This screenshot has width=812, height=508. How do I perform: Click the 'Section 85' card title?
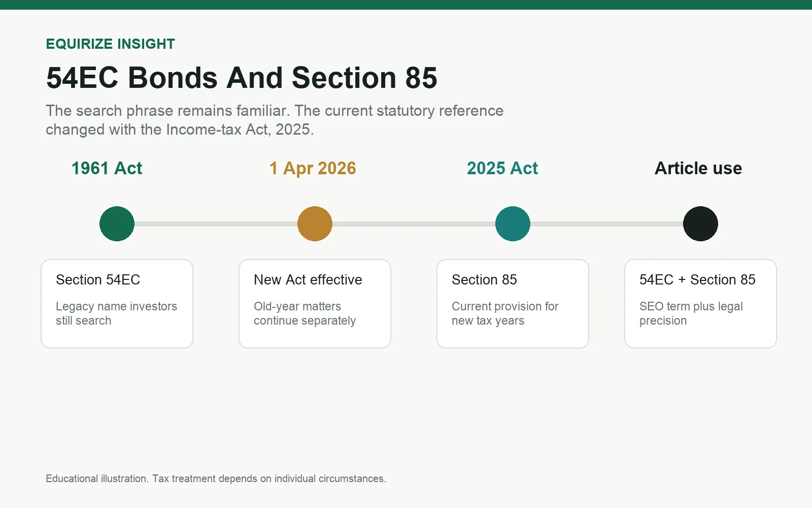[484, 280]
